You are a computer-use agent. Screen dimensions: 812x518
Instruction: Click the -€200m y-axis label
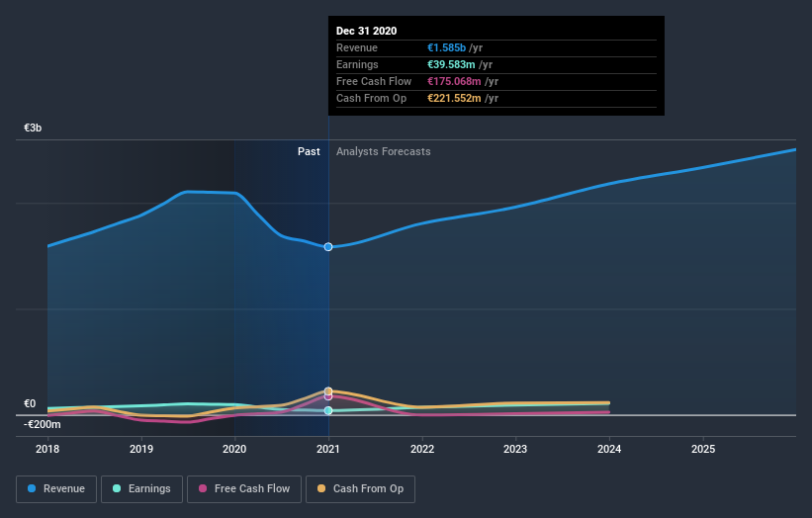43,424
